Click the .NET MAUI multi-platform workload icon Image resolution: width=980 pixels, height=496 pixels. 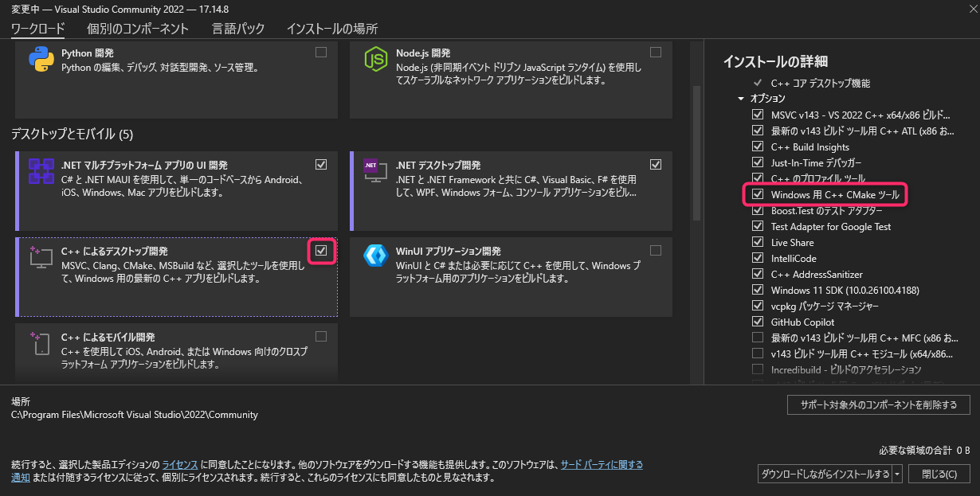[x=41, y=171]
